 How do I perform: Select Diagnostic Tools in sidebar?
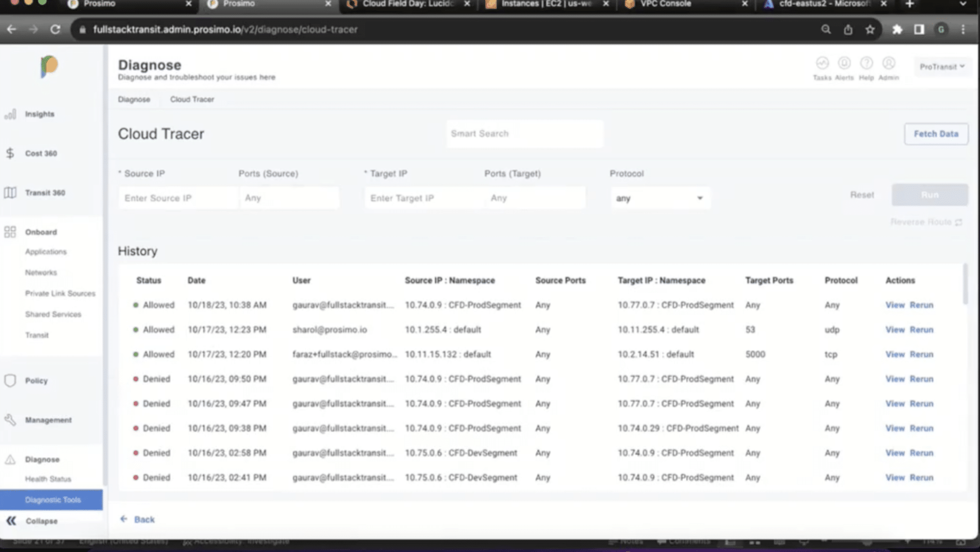tap(53, 500)
